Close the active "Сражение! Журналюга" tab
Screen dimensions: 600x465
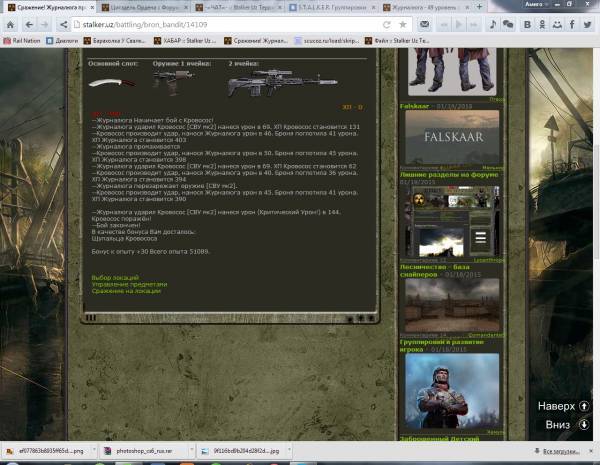click(92, 7)
